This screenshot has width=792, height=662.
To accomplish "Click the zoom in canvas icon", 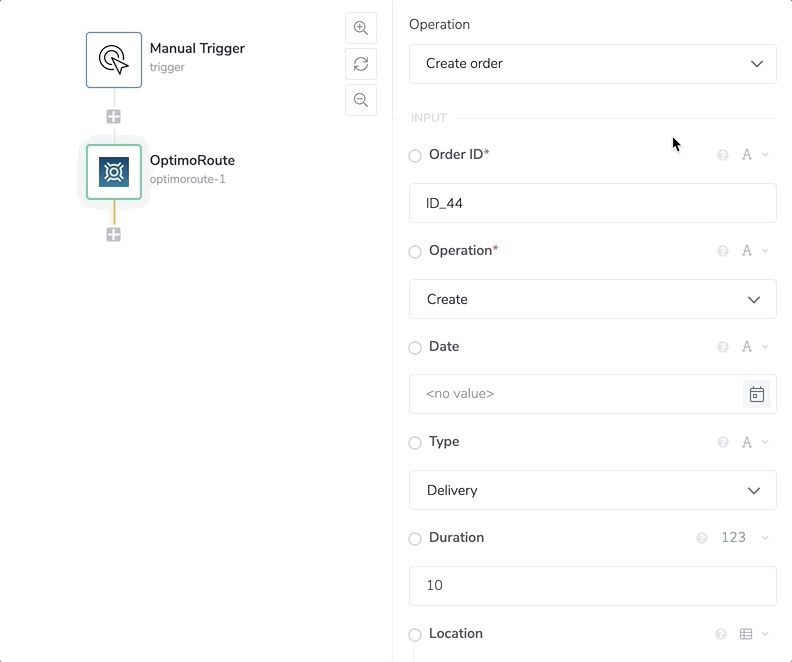I will coord(361,28).
